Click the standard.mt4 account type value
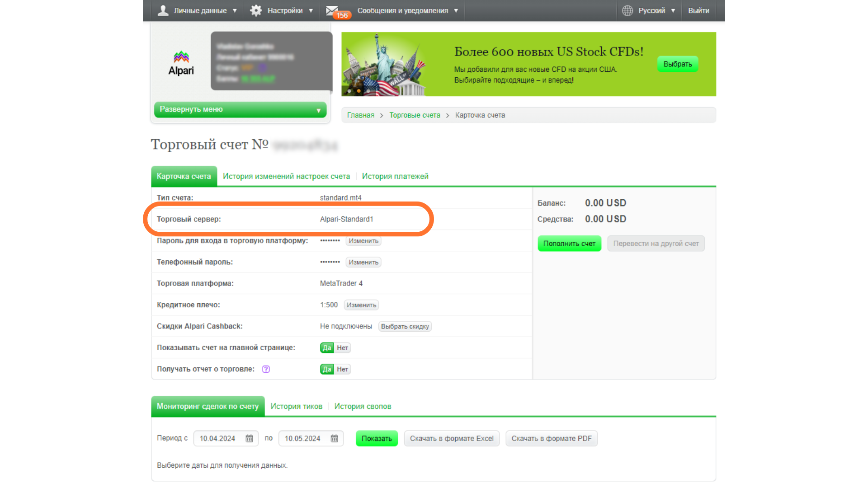The width and height of the screenshot is (868, 488). click(x=340, y=198)
